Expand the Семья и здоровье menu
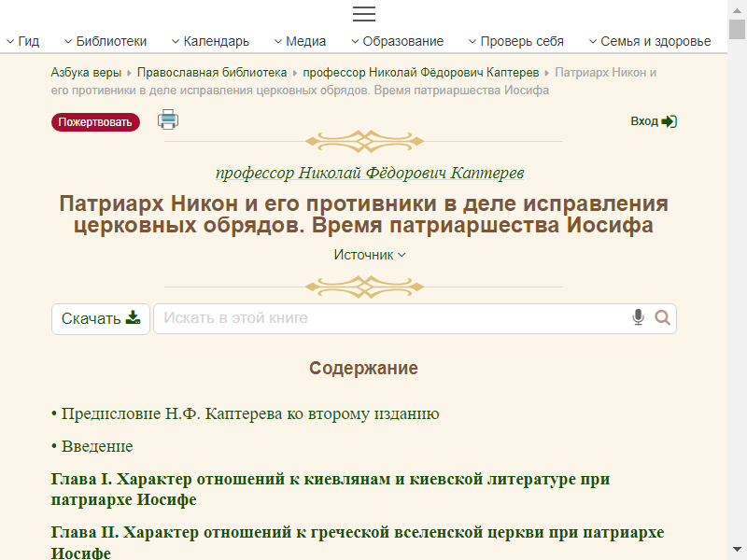This screenshot has width=747, height=560. click(x=650, y=41)
